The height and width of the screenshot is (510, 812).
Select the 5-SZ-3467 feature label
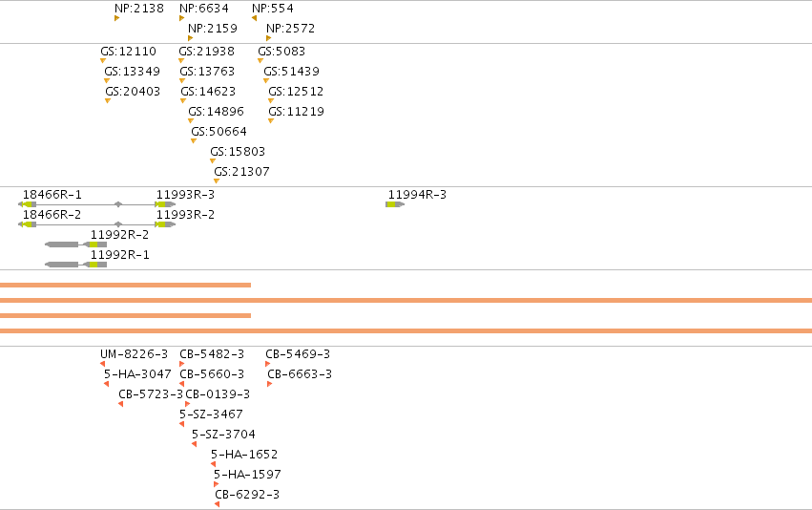point(211,414)
